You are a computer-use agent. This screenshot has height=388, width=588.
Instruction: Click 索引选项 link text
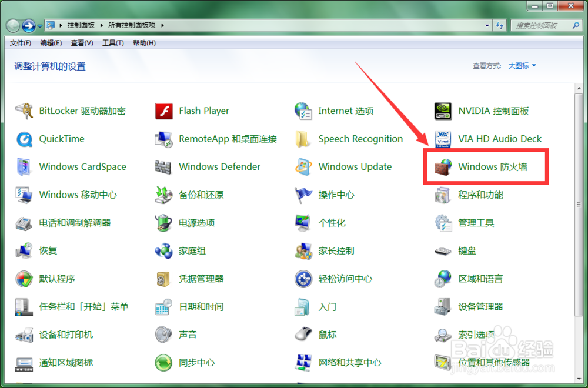point(476,335)
